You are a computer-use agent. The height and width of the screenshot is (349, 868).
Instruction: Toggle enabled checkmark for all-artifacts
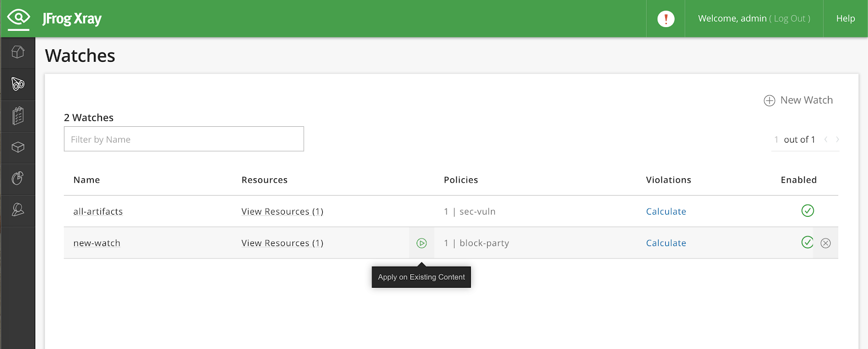(x=808, y=211)
